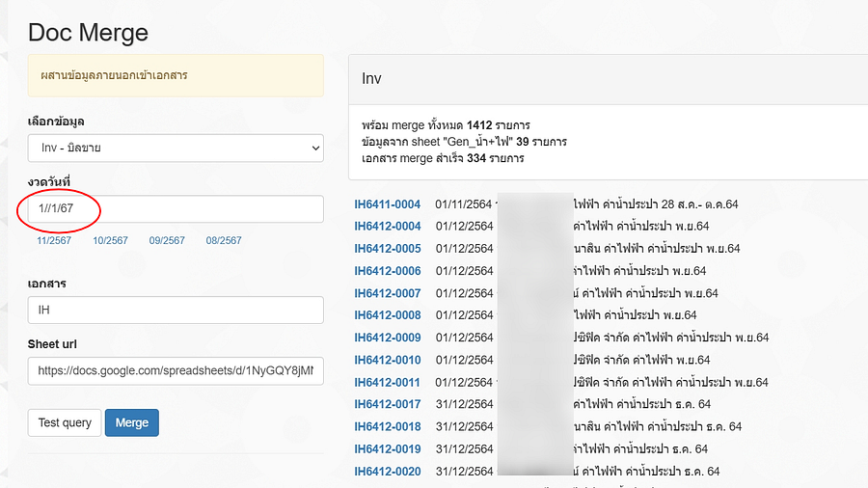The width and height of the screenshot is (868, 488).
Task: Click the blue Merge button
Action: tap(132, 422)
